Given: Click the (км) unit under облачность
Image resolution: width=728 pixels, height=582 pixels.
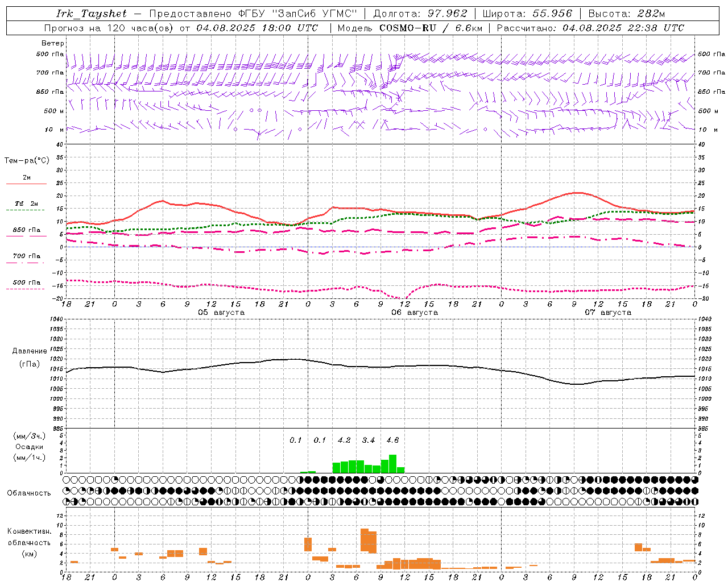Looking at the screenshot, I should coord(29,554).
